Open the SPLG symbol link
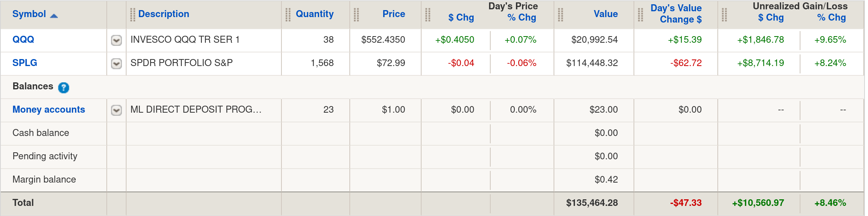Image resolution: width=868 pixels, height=216 pixels. tap(25, 63)
